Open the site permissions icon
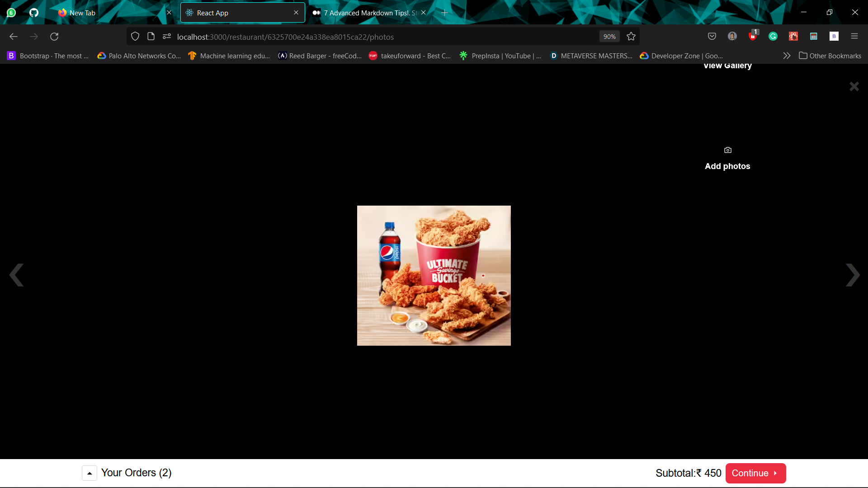Viewport: 868px width, 488px height. pyautogui.click(x=167, y=37)
